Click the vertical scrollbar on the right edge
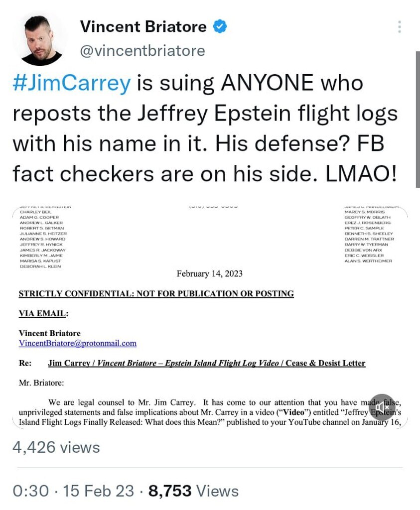 [417, 120]
